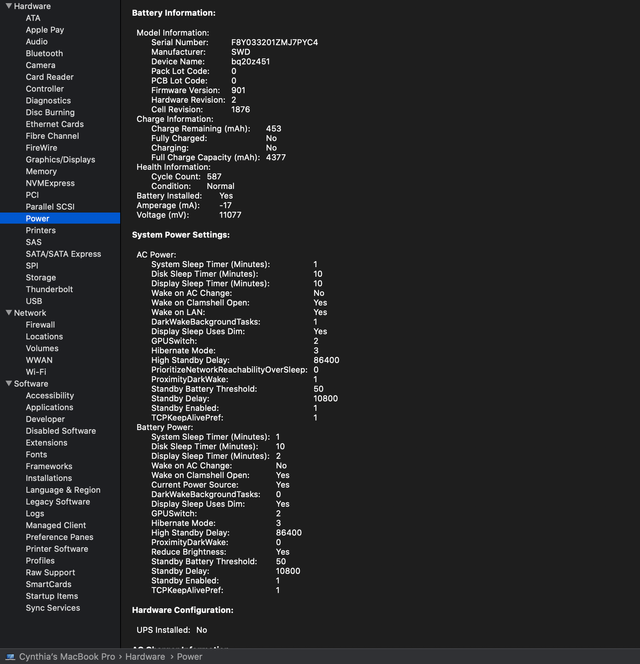640x664 pixels.
Task: Click Power at the end of path bar
Action: coord(190,657)
